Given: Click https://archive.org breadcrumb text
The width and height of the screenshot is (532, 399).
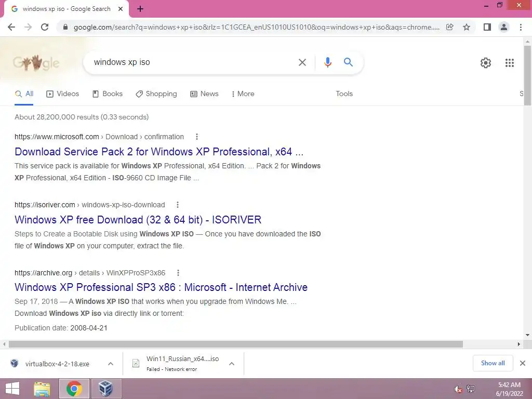Looking at the screenshot, I should click(x=44, y=273).
